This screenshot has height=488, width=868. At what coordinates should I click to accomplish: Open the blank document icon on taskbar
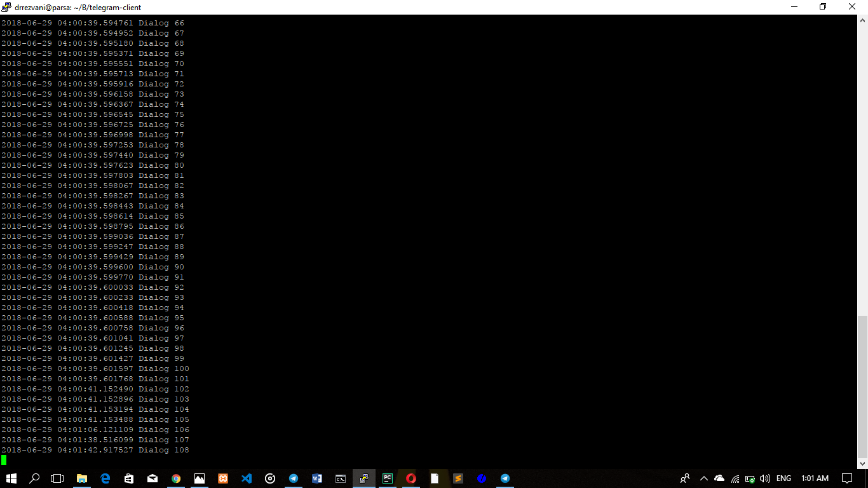[435, 478]
